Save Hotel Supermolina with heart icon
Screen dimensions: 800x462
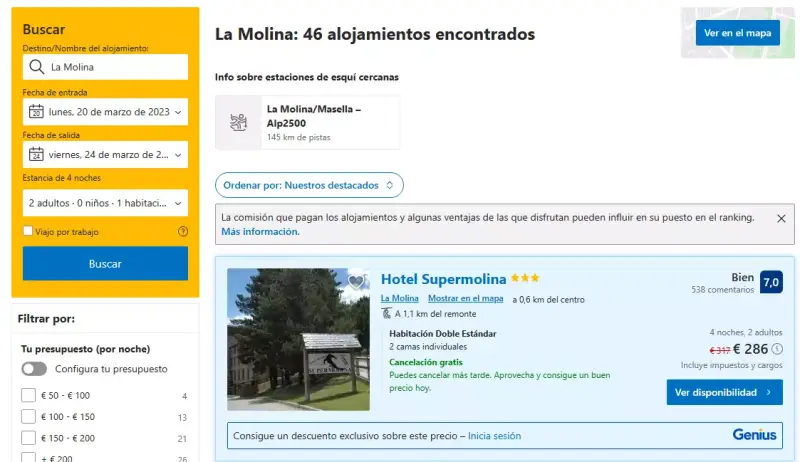click(x=356, y=281)
